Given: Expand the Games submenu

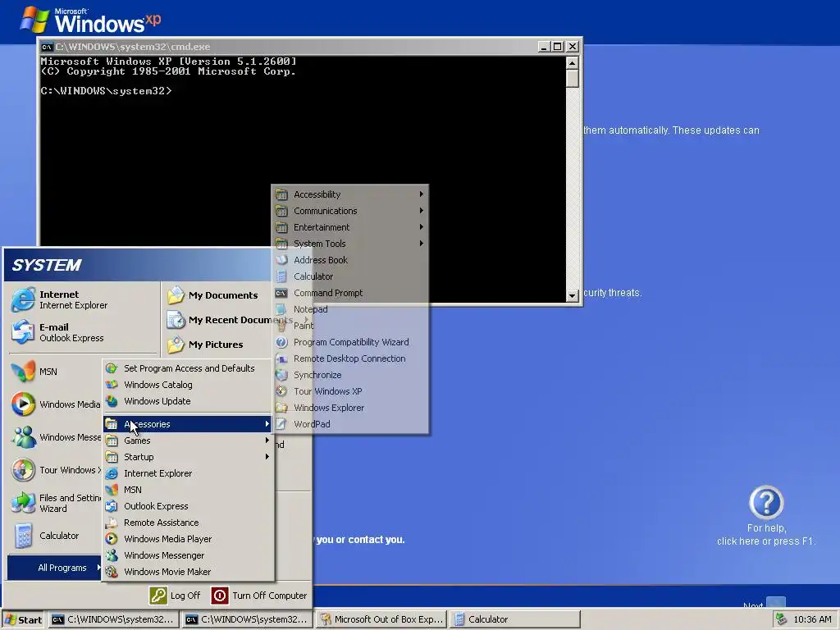Looking at the screenshot, I should [x=188, y=441].
